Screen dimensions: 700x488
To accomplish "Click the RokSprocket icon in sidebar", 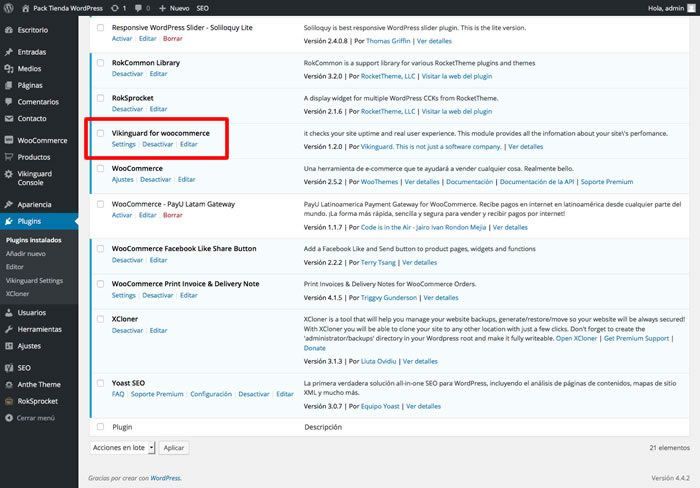I will [x=9, y=401].
